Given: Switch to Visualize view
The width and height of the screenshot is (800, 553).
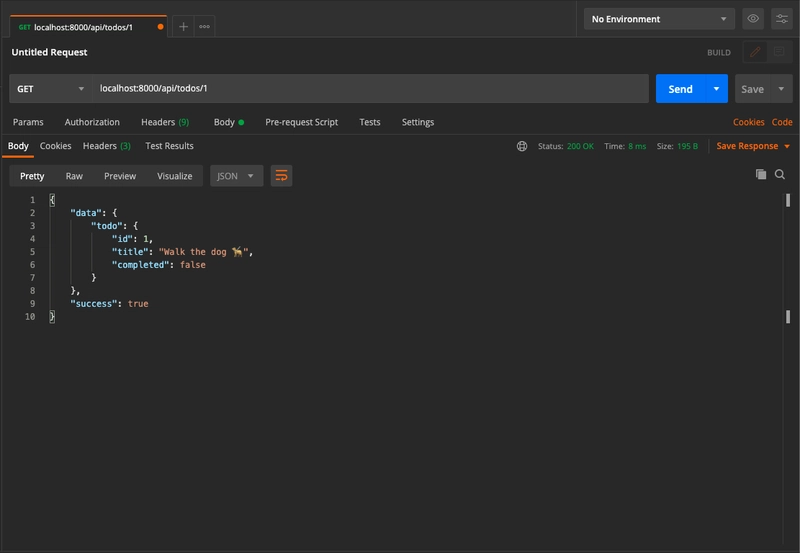Looking at the screenshot, I should [x=174, y=176].
